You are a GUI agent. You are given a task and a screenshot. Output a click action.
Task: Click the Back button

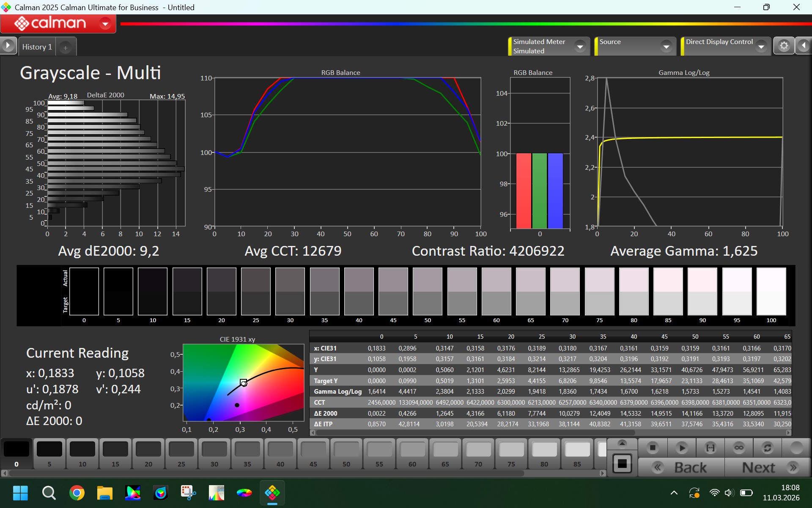[x=681, y=467]
